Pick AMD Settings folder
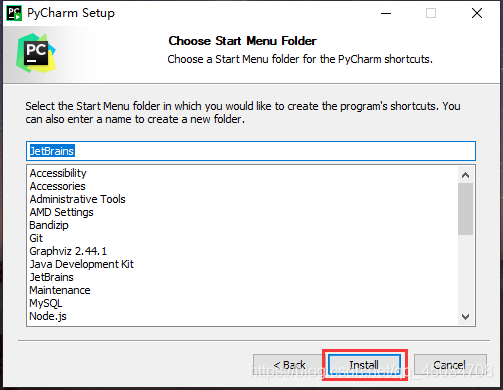Image resolution: width=503 pixels, height=390 pixels. tap(62, 212)
